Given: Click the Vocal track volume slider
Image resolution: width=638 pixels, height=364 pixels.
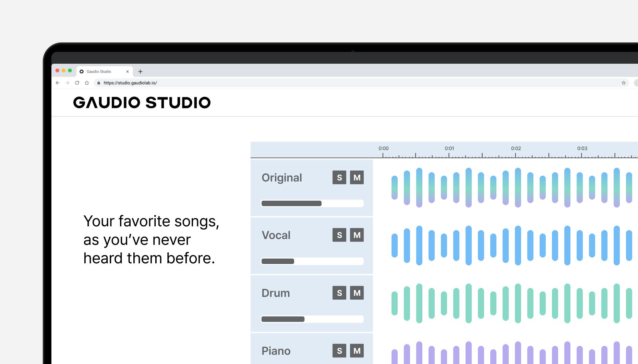Looking at the screenshot, I should 312,261.
